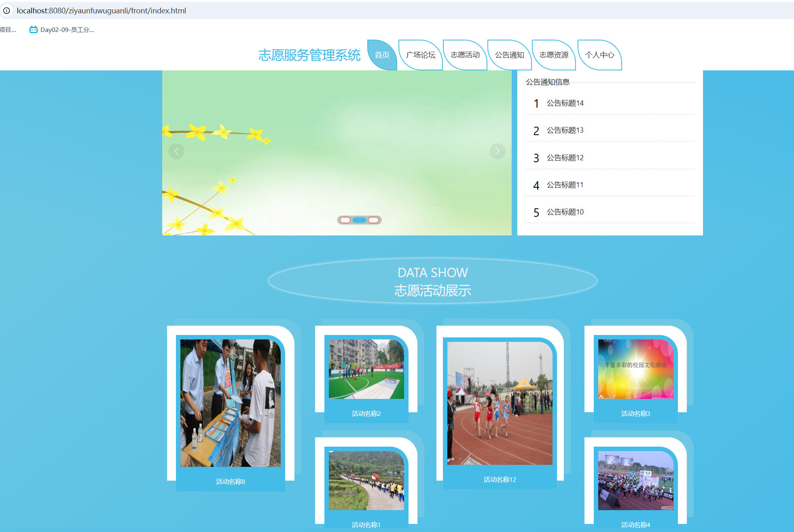Open announcement 公告标题12
The height and width of the screenshot is (532, 794).
point(565,158)
